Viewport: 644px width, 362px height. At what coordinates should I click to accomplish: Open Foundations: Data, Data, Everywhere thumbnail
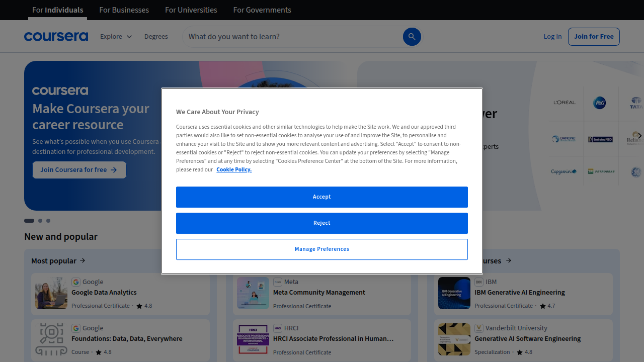51,339
